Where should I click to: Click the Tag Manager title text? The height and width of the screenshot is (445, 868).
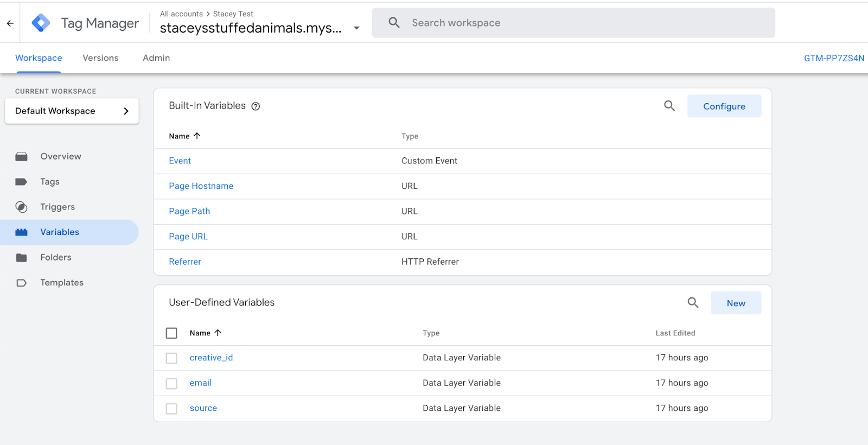(x=100, y=23)
